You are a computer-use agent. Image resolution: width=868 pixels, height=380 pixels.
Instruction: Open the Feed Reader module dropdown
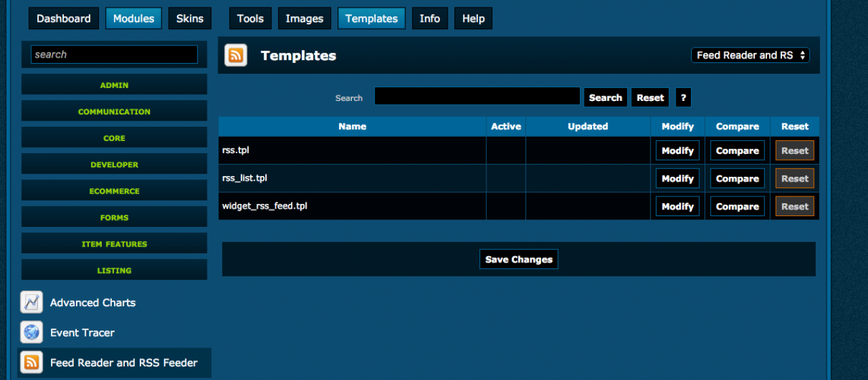coord(750,56)
